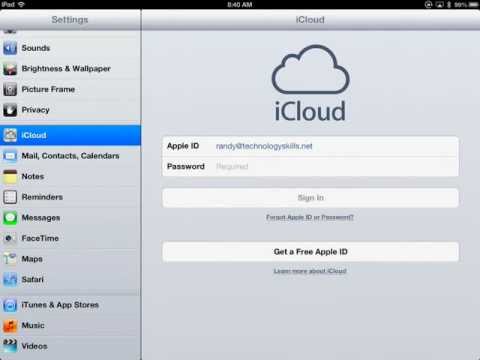The image size is (480, 360).
Task: Tap the battery indicator in status bar
Action: 474,5
